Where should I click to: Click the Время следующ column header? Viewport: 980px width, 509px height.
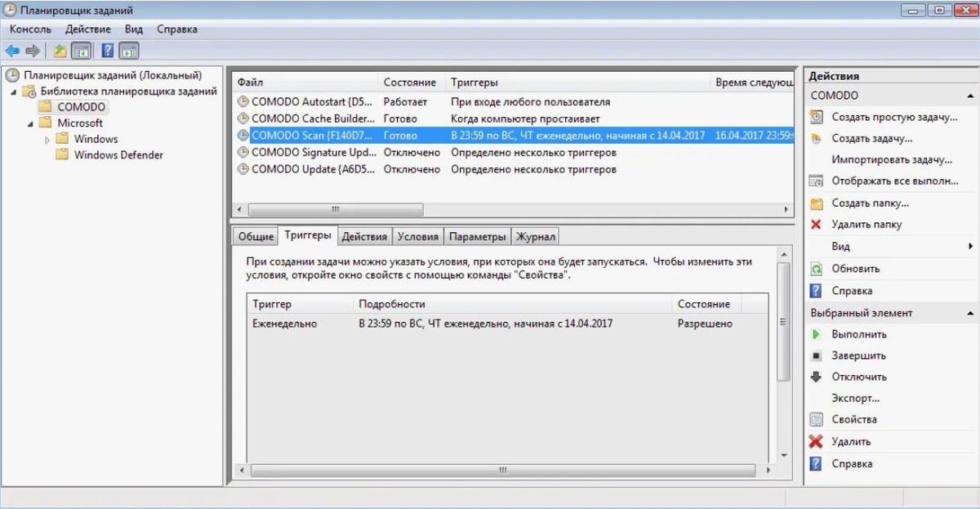pos(752,83)
